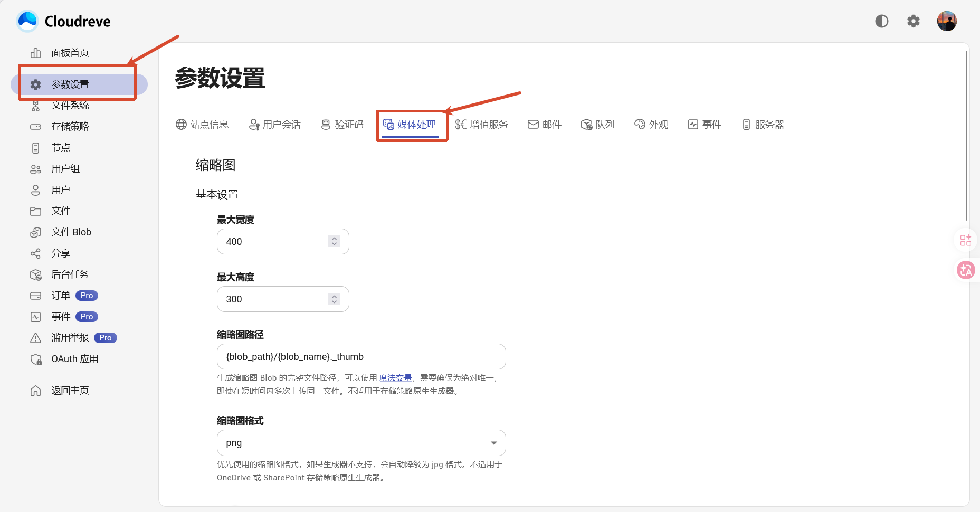This screenshot has height=512, width=980.
Task: Switch to the 队列 tab
Action: coord(598,125)
